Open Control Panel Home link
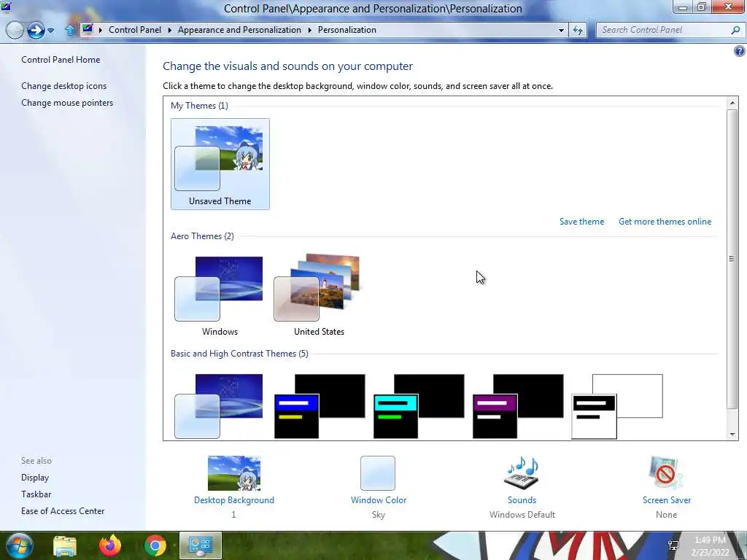The height and width of the screenshot is (560, 747). [x=61, y=60]
